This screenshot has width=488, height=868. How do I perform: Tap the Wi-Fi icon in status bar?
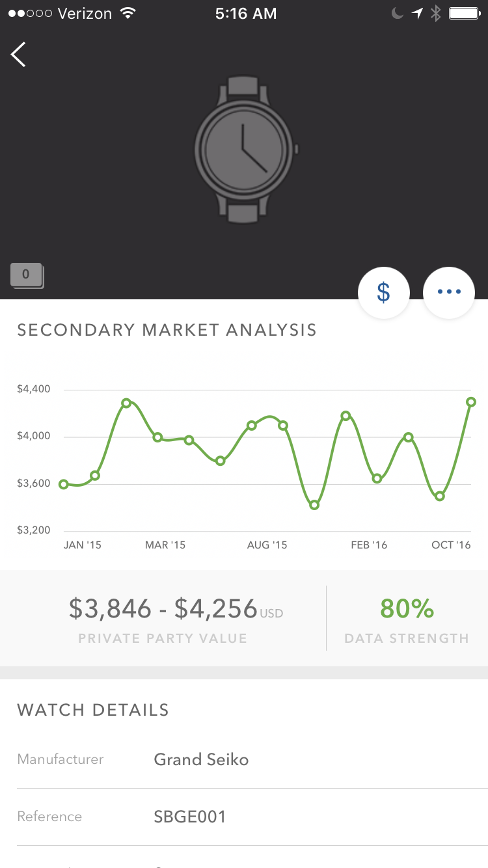pyautogui.click(x=128, y=14)
